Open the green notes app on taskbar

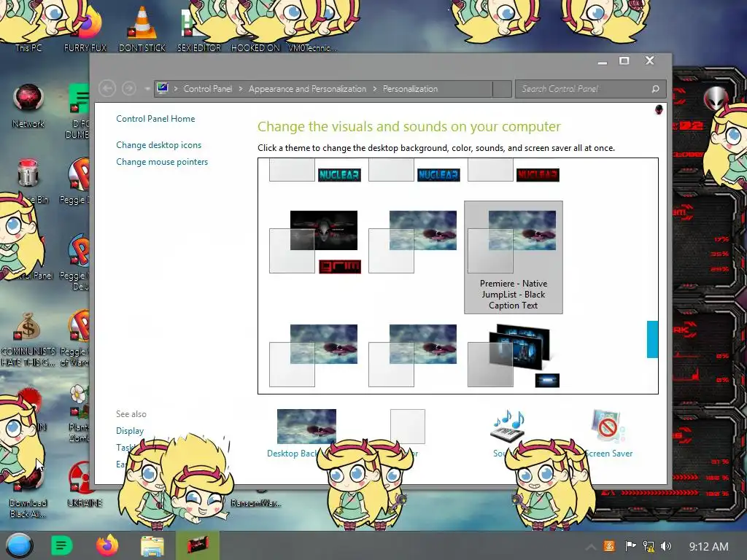point(61,545)
